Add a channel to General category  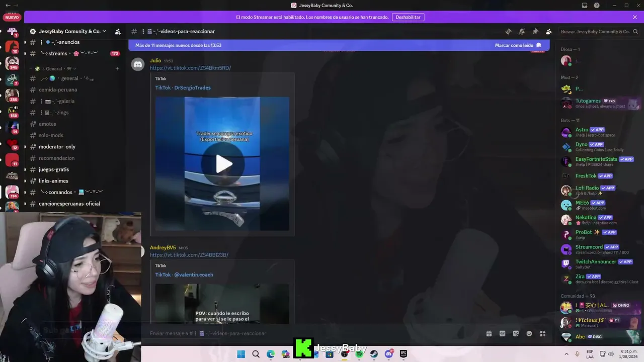(117, 68)
